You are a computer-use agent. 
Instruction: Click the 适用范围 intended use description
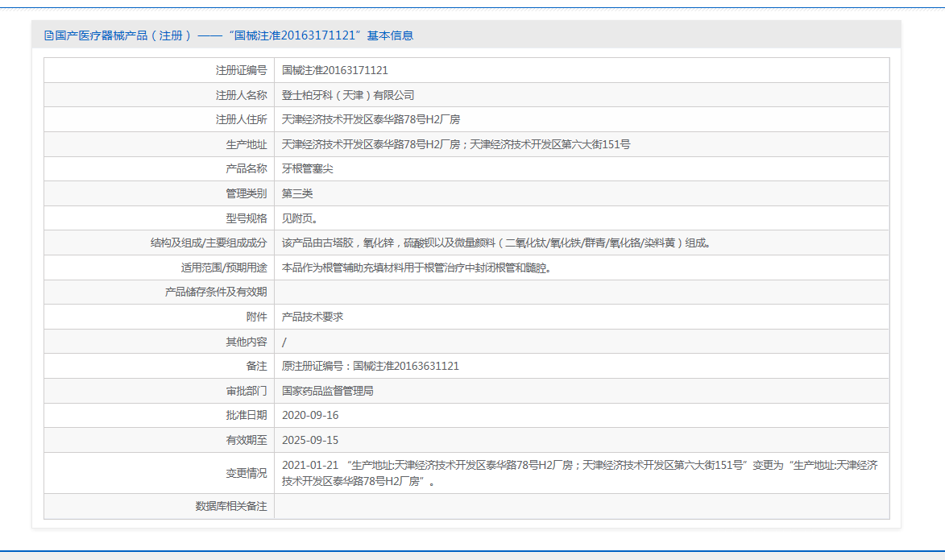click(x=417, y=267)
